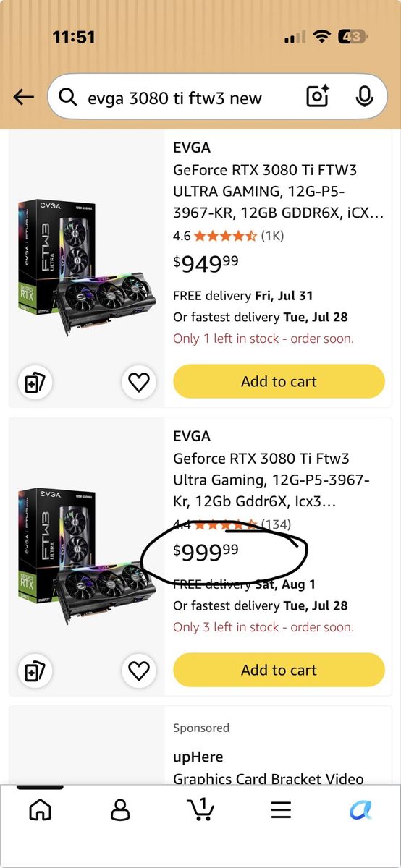
Task: Tap the microphone voice search icon
Action: pyautogui.click(x=364, y=96)
